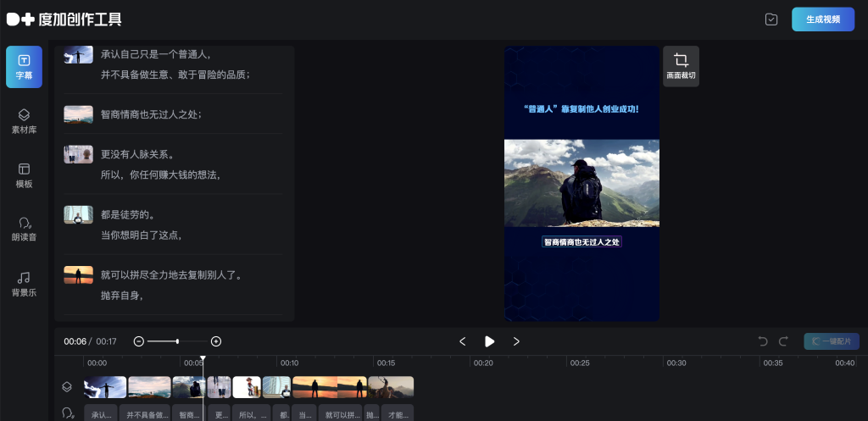
Task: Select subtitle line 当你想明白了这点
Action: coord(142,235)
